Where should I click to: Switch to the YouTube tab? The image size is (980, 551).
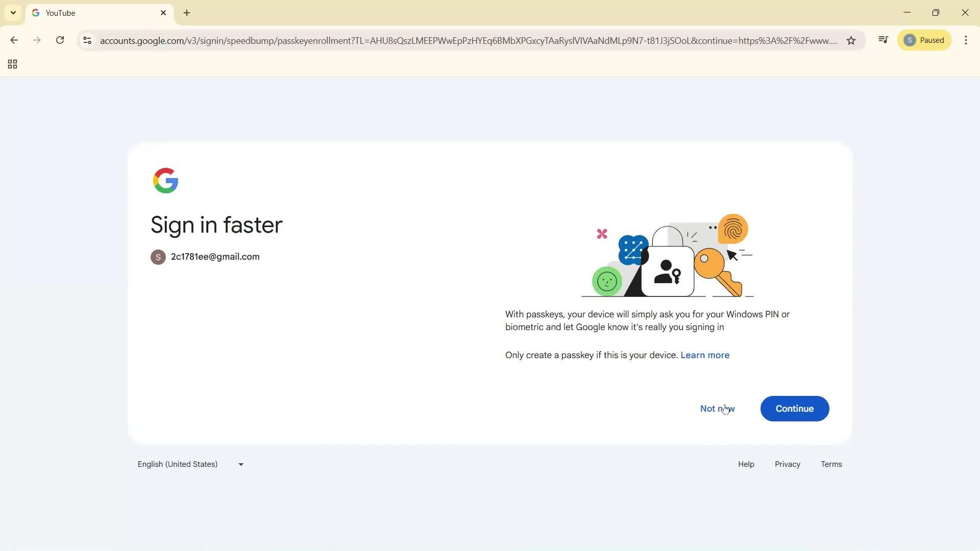[x=92, y=13]
